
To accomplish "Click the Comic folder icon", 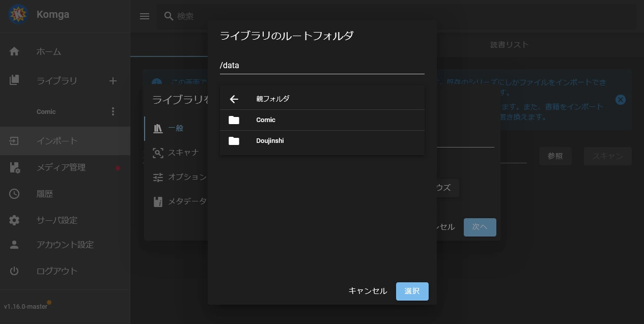I will (x=234, y=120).
